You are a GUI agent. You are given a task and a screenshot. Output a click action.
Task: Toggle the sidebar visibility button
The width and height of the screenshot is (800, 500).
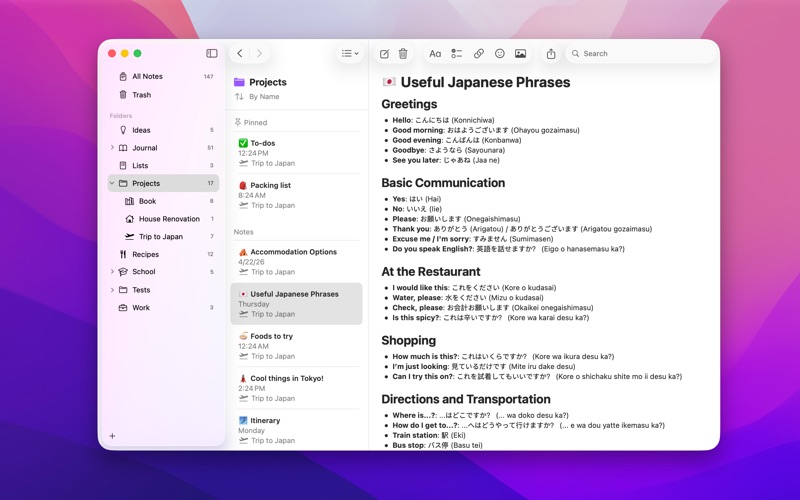212,54
